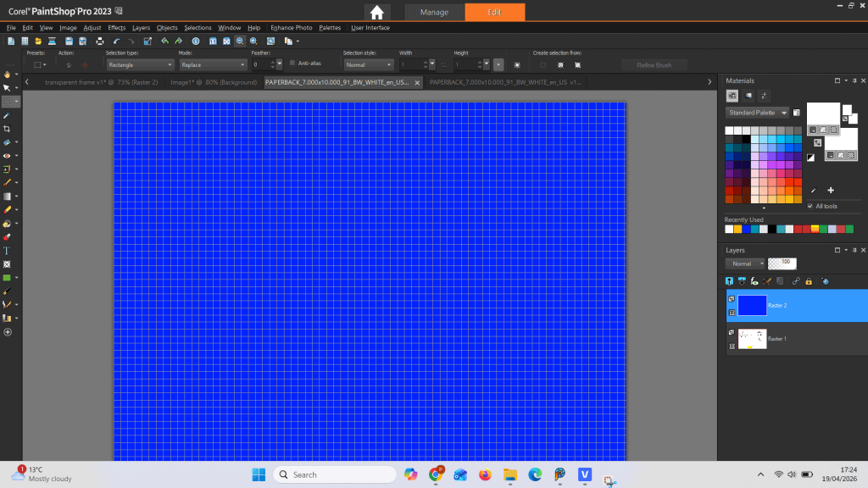This screenshot has width=868, height=488.
Task: Select the Crop tool
Action: 7,129
